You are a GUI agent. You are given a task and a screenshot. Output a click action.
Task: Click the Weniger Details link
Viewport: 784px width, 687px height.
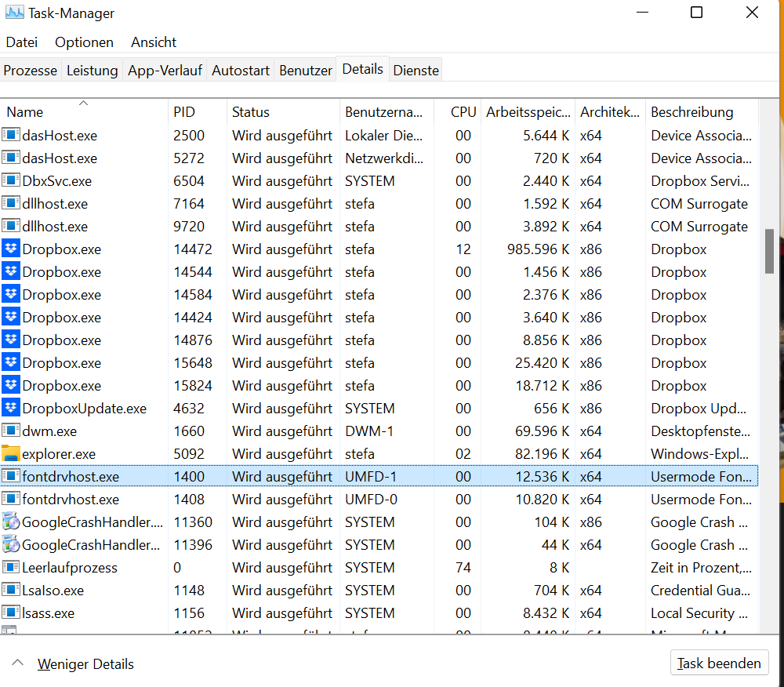pos(85,664)
